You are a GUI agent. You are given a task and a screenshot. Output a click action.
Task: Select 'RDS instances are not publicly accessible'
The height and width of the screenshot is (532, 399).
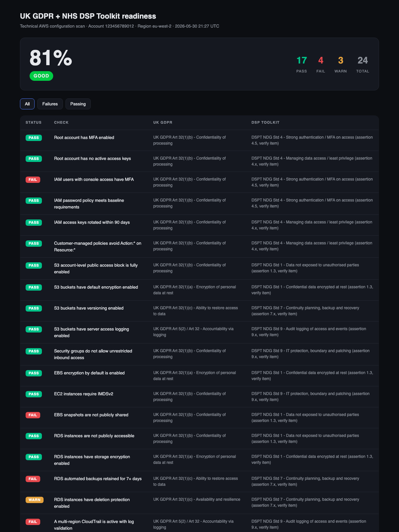coord(94,436)
